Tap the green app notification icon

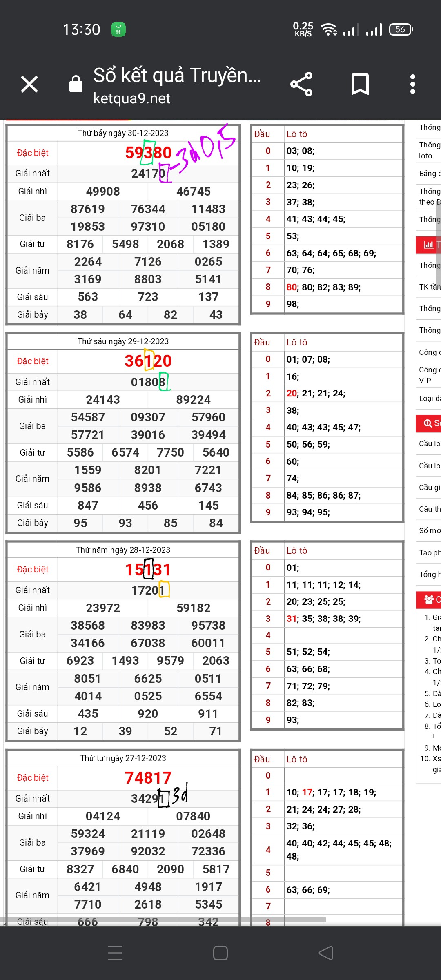[118, 29]
